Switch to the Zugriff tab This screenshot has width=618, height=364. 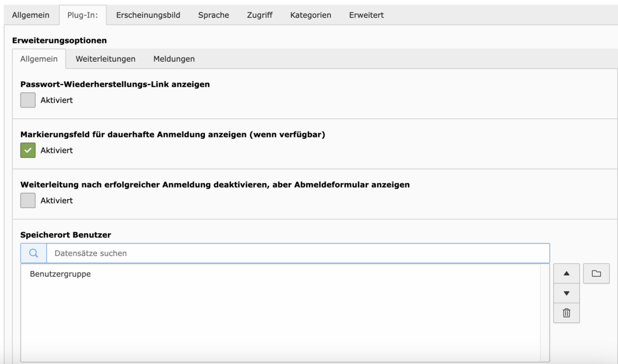coord(259,15)
